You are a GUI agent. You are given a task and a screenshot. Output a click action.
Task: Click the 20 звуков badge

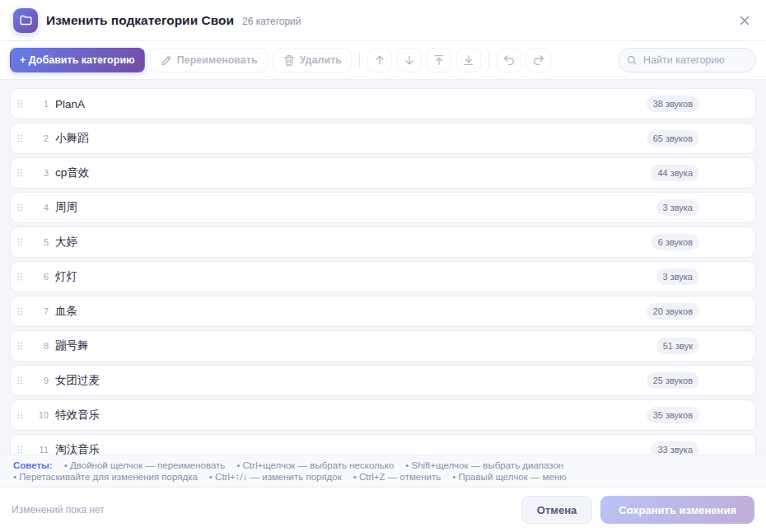(673, 311)
